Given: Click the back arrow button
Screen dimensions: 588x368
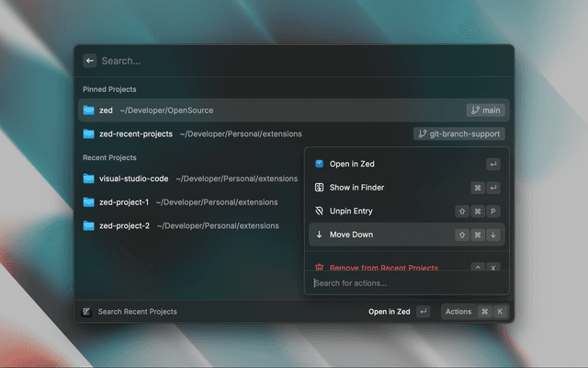Looking at the screenshot, I should pyautogui.click(x=90, y=61).
